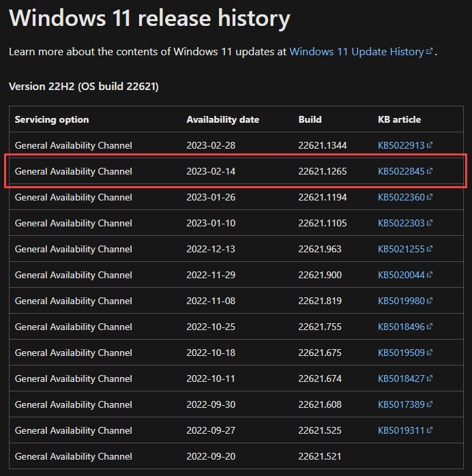This screenshot has height=476, width=472.
Task: Select build number 22621.525
Action: click(320, 430)
